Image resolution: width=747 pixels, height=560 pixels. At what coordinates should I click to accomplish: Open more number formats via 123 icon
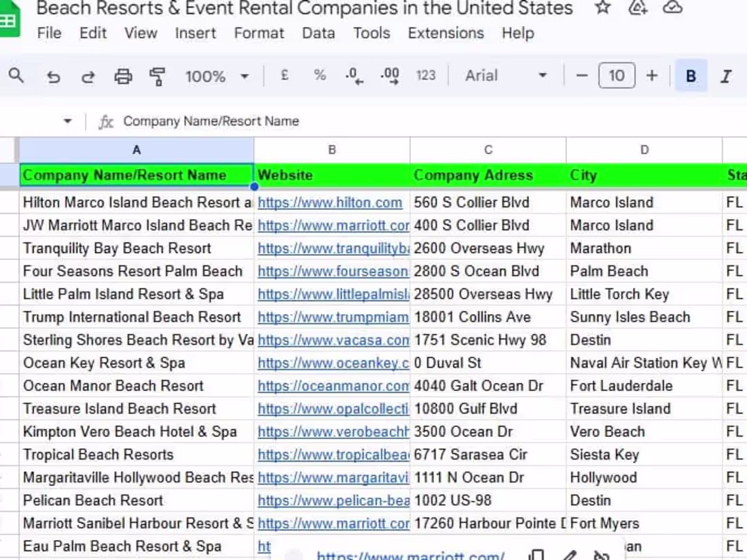coord(426,76)
